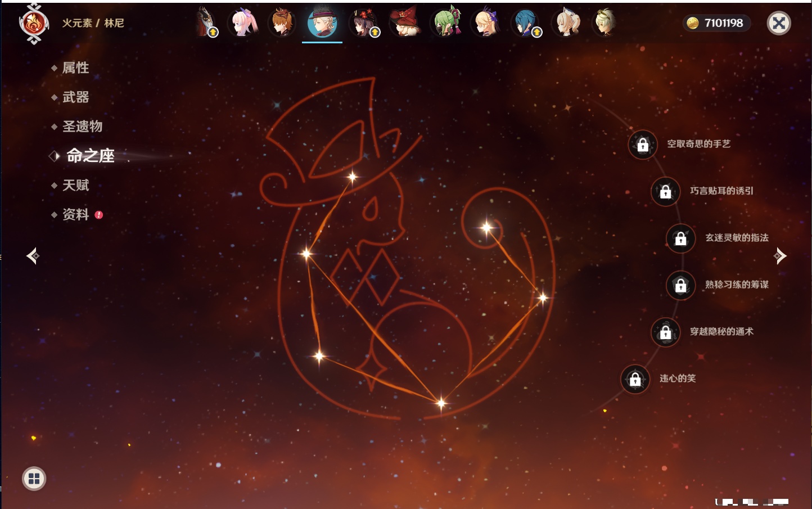Click the lock icon for 穿越隐秘的通术

click(x=665, y=332)
